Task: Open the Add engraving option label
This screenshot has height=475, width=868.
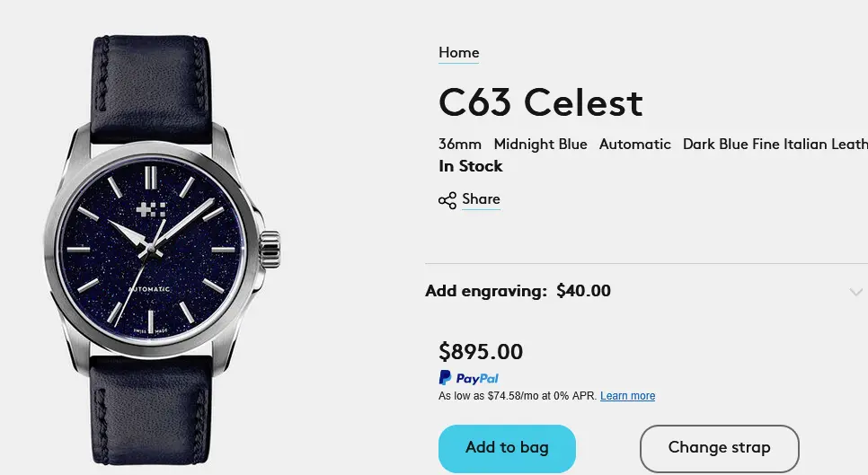Action: (485, 291)
